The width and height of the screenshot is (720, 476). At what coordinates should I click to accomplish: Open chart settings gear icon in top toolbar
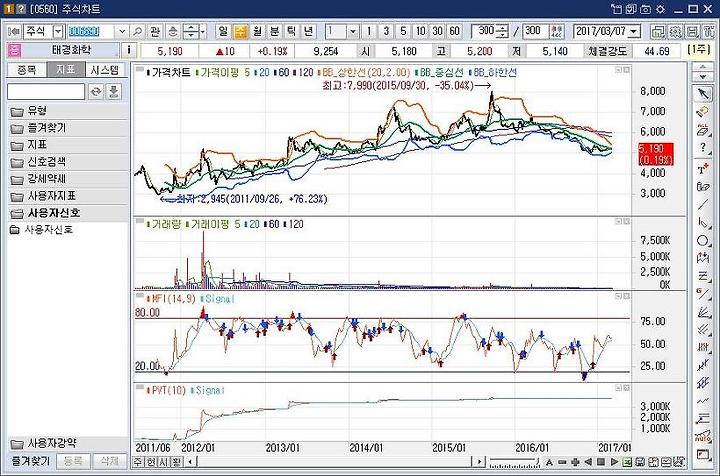pyautogui.click(x=675, y=32)
